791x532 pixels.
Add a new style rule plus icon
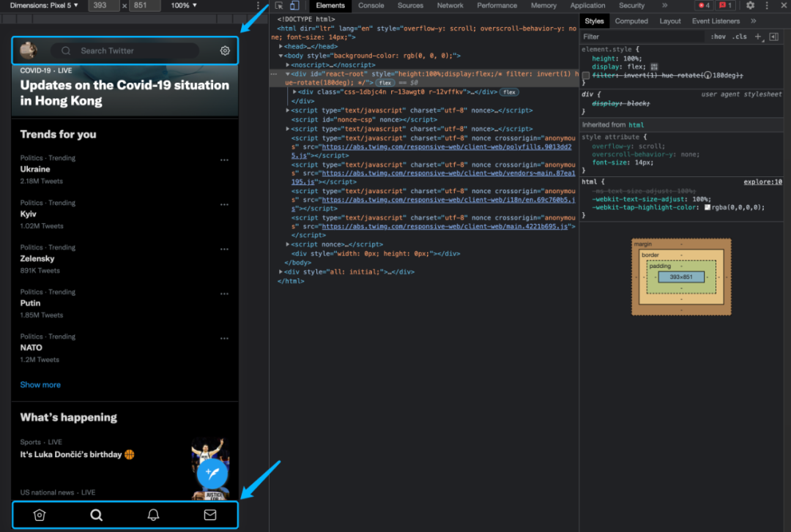coord(758,37)
